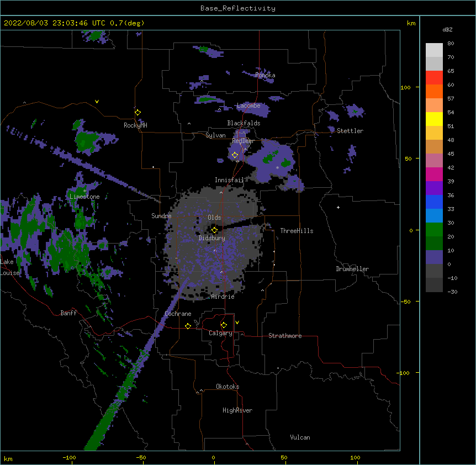This screenshot has width=476, height=465.
Task: Click the Innisfail label
Action: pos(229,180)
